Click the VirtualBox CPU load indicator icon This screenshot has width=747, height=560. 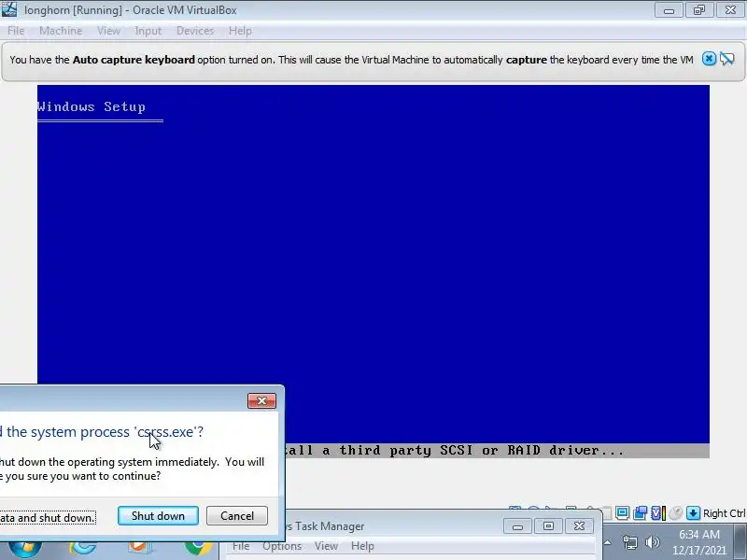658,513
